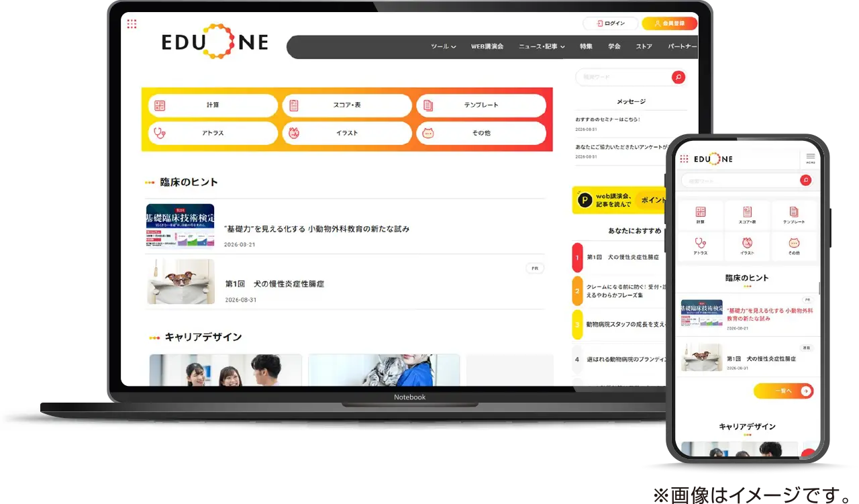Open the ストア menu item

pos(644,46)
